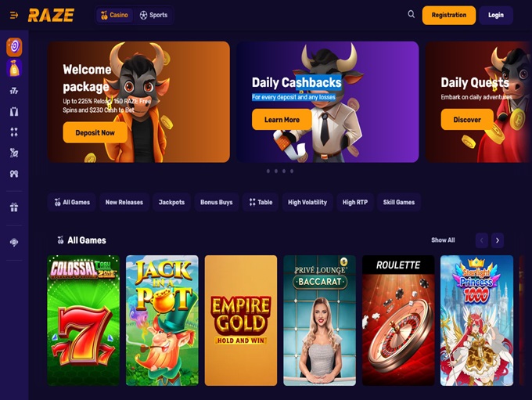
Task: Filter by the Jackpots category
Action: click(x=171, y=203)
